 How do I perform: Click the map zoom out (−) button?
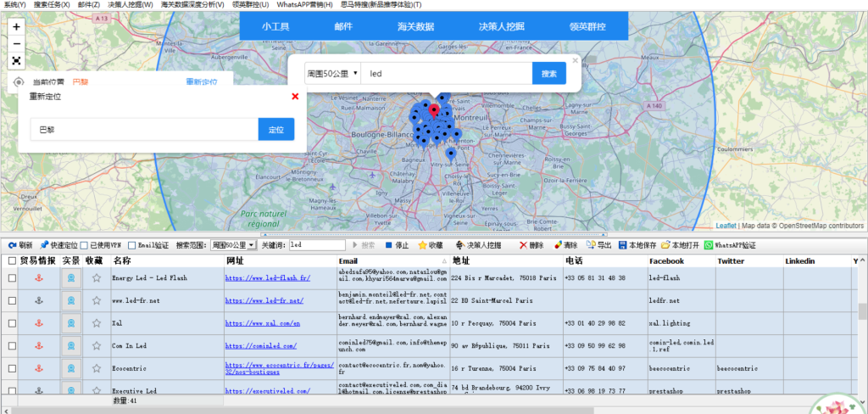16,43
